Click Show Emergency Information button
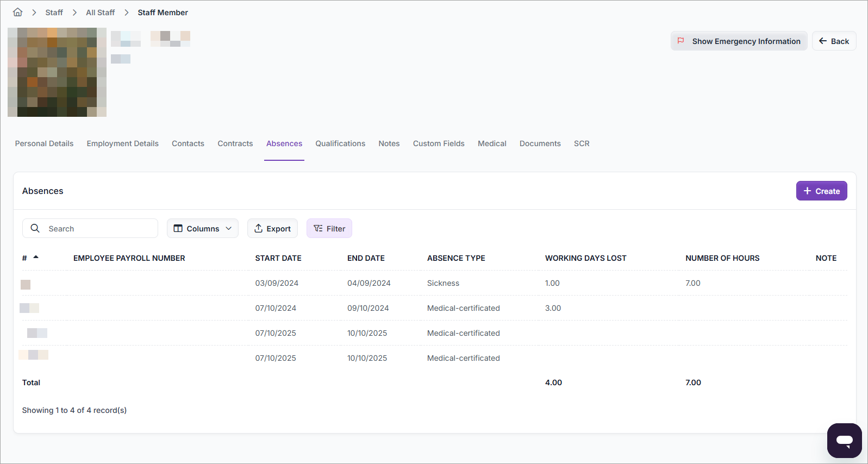This screenshot has width=868, height=464. tap(739, 41)
